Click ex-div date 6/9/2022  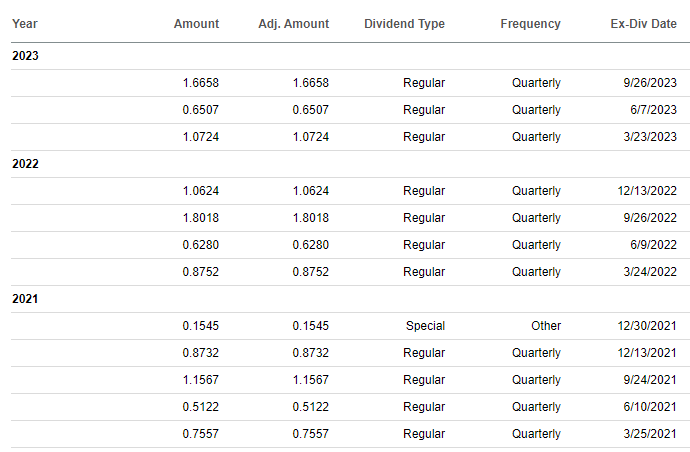[x=653, y=245]
